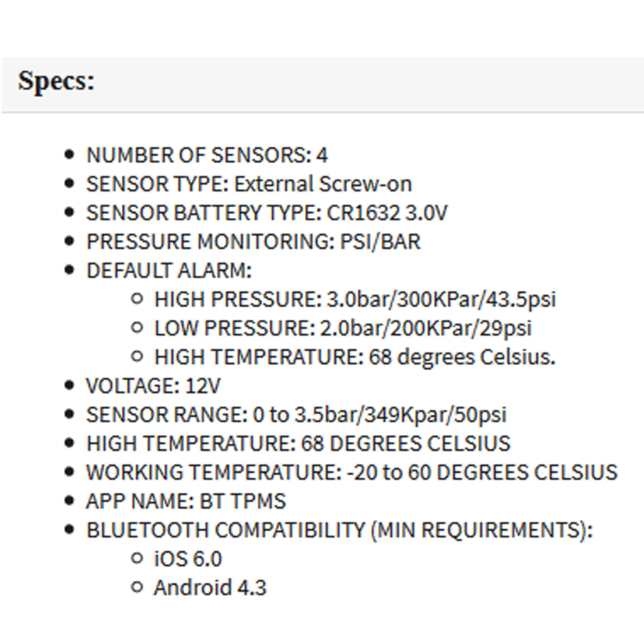Click the hollow bullet beside Android 4.3
Screen dimensions: 644x644
click(137, 587)
